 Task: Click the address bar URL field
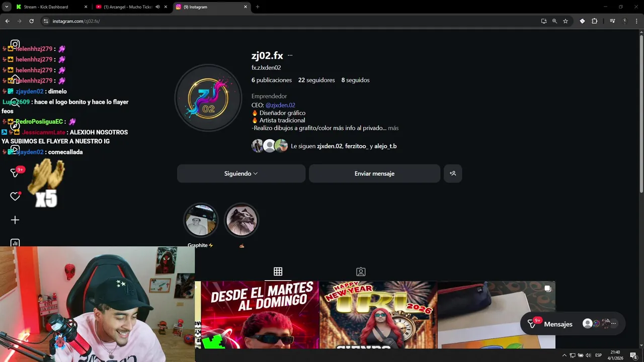pyautogui.click(x=292, y=21)
